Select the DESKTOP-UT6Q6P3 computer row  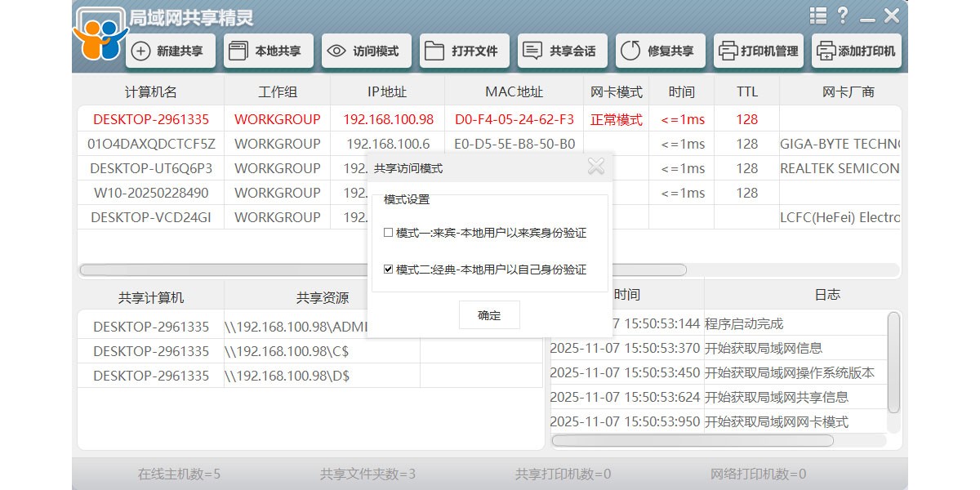click(x=151, y=168)
